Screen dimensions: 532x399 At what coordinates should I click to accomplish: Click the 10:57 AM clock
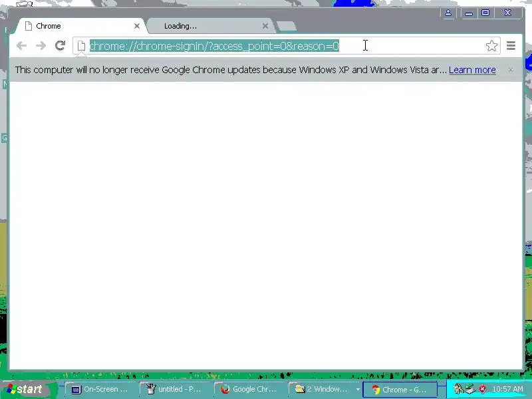(507, 389)
